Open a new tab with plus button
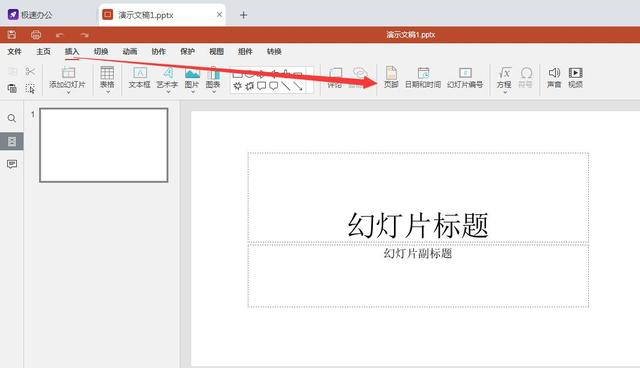The height and width of the screenshot is (368, 640). click(244, 15)
